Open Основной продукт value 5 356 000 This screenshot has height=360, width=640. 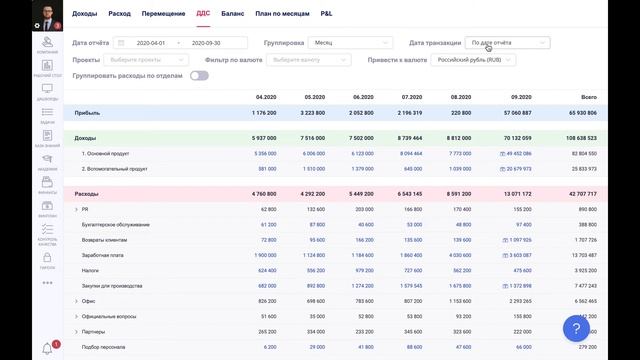(x=265, y=153)
